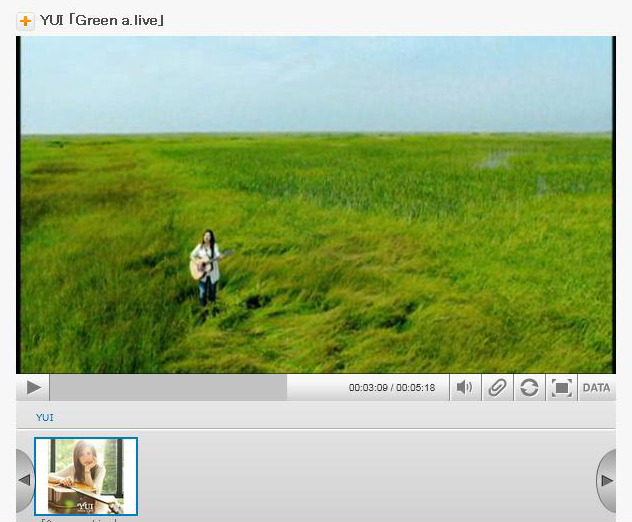This screenshot has width=632, height=522.
Task: Open the YUI artist link
Action: (x=44, y=417)
